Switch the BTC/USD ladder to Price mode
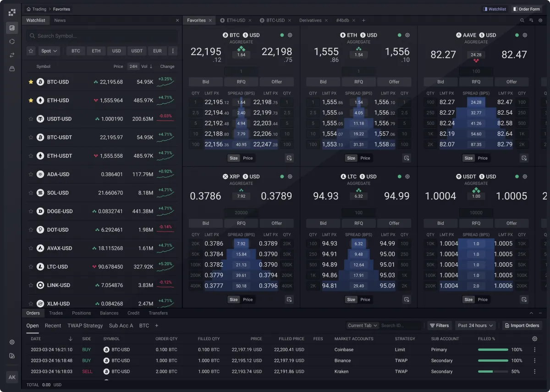 coord(248,158)
